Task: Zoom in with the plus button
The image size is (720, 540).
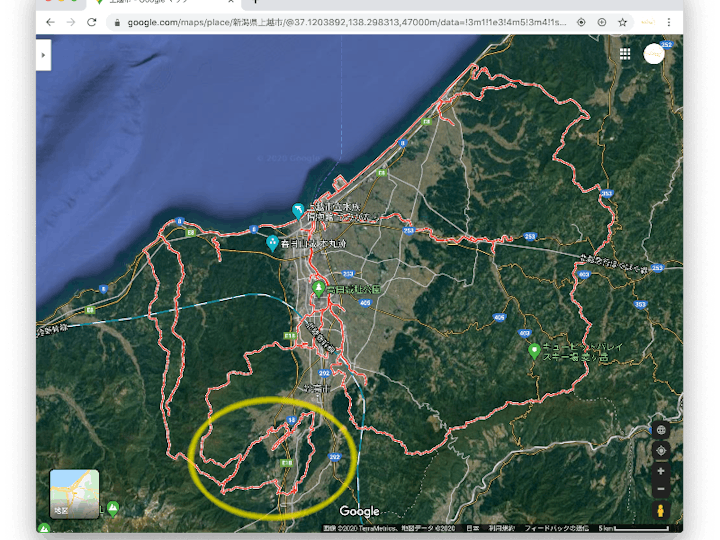Action: 661,470
